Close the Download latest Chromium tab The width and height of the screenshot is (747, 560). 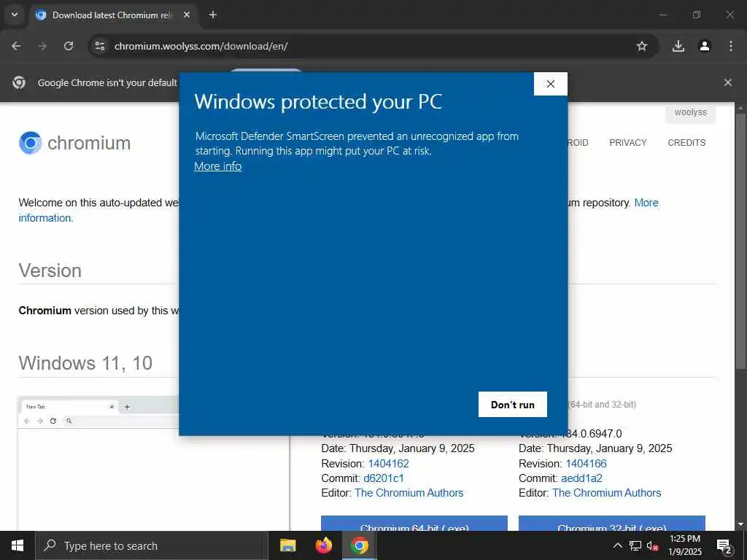pyautogui.click(x=187, y=15)
